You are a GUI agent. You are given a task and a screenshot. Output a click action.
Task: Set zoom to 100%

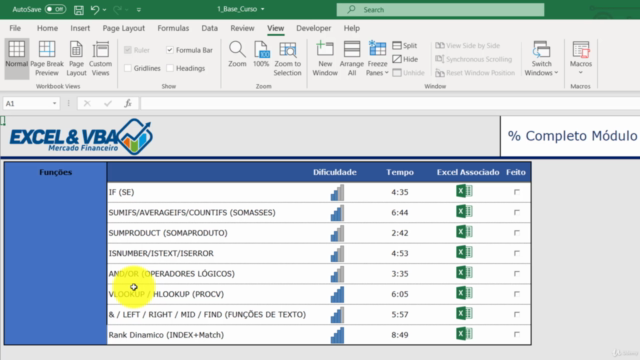(x=261, y=54)
